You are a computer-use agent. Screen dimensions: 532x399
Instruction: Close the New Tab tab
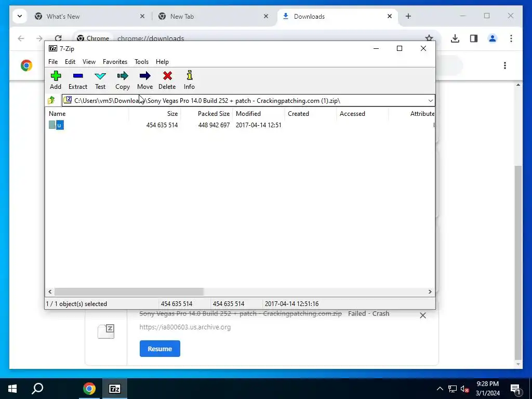pos(266,16)
